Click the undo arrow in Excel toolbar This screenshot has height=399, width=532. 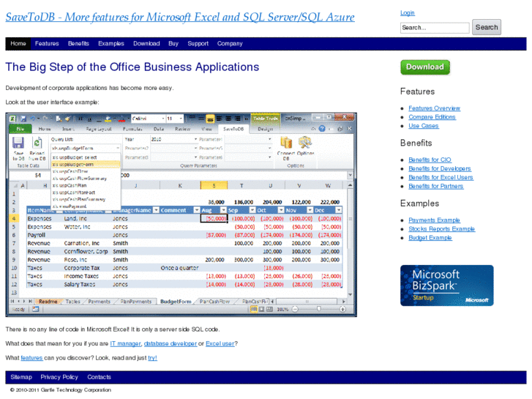point(33,119)
